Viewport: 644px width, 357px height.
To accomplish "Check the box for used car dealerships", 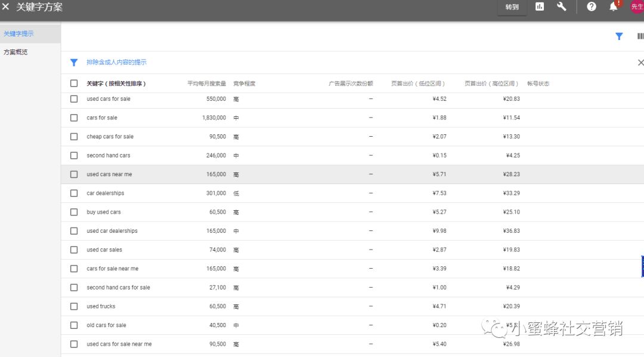I will click(74, 230).
